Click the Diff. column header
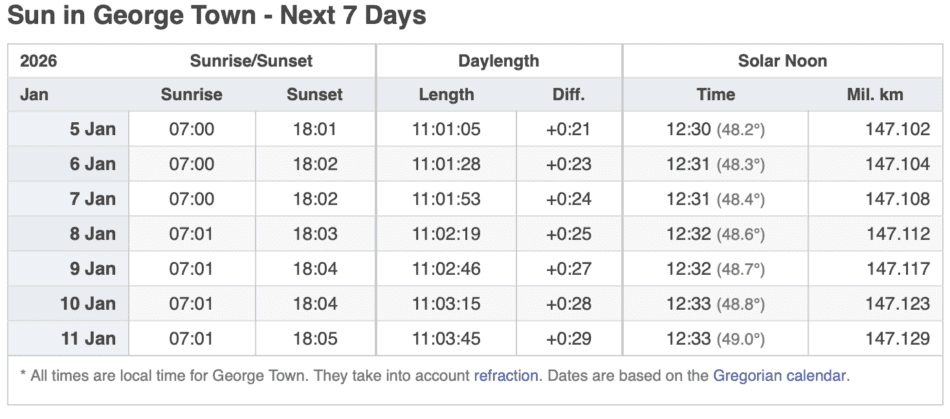Viewport: 950px width, 419px height. click(x=568, y=95)
